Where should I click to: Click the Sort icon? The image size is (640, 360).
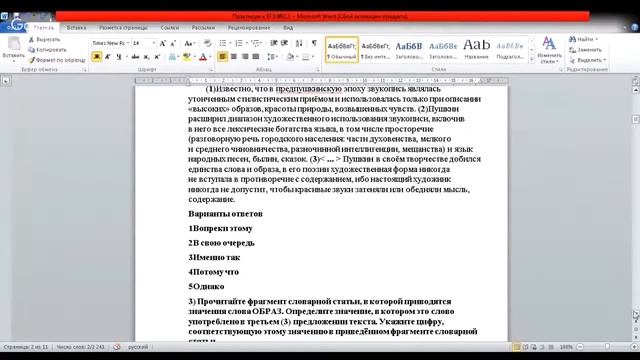tap(299, 43)
